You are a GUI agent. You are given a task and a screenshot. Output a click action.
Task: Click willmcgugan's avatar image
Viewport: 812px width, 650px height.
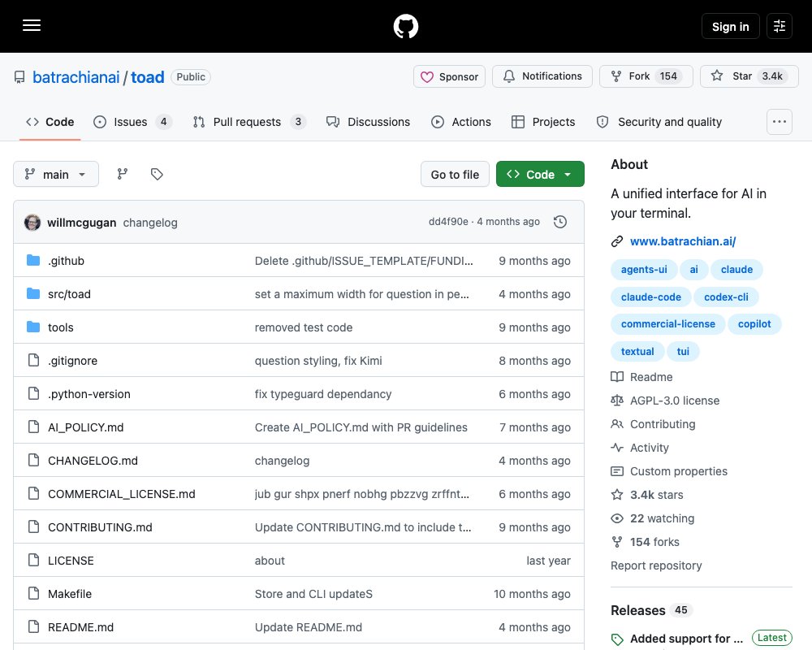tap(32, 223)
